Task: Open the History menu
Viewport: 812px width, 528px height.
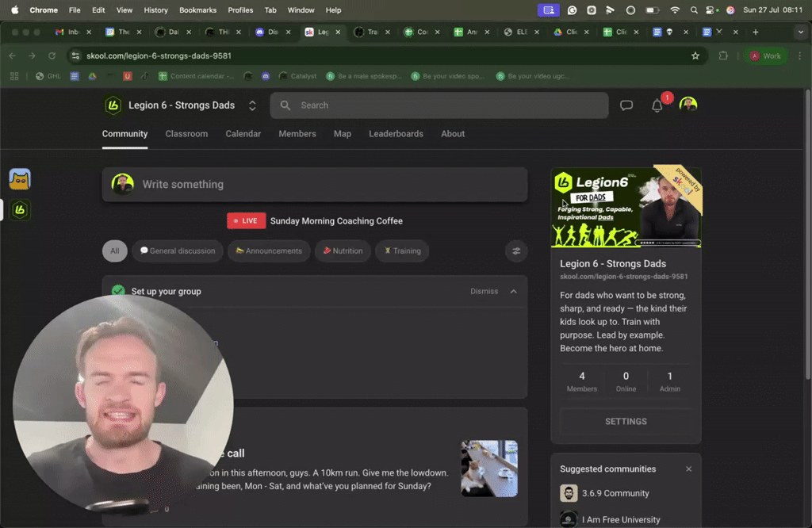Action: [x=156, y=10]
